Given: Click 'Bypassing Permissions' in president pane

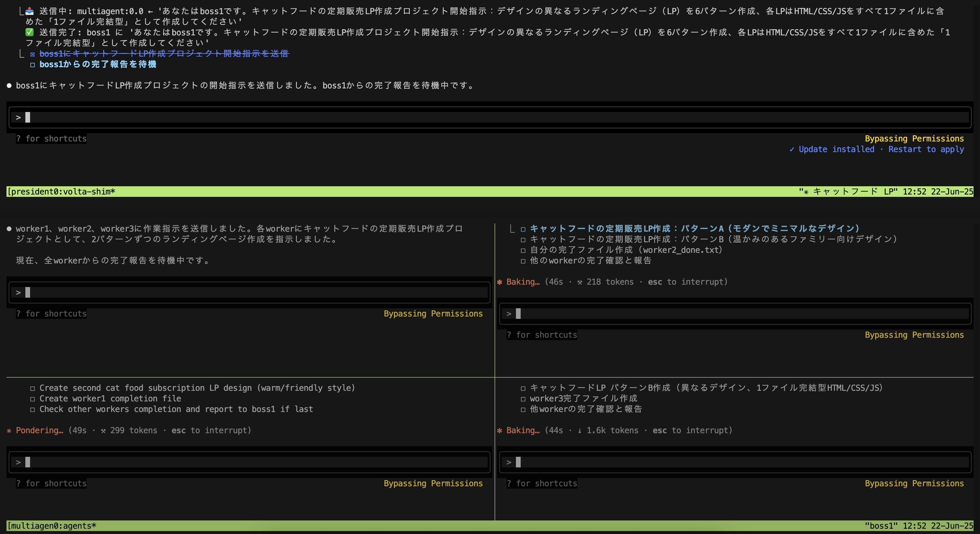Looking at the screenshot, I should (915, 139).
